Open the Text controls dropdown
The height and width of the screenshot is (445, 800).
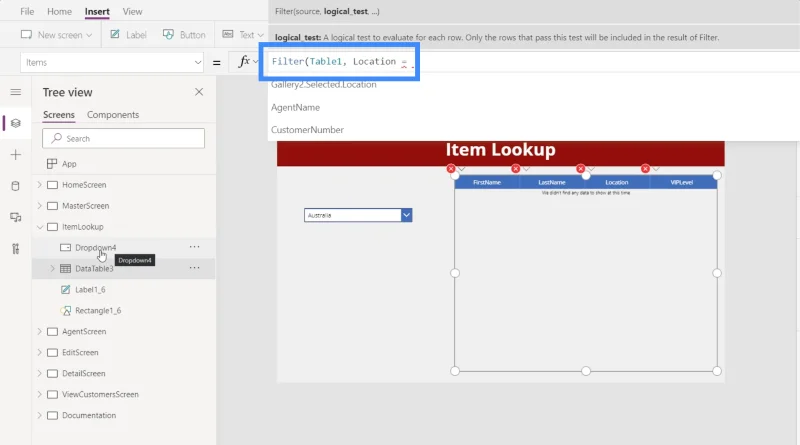243,35
